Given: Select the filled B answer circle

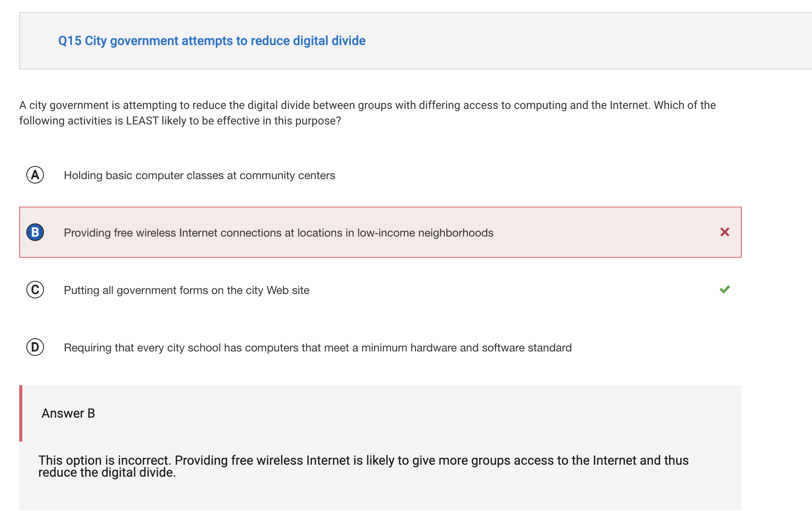Looking at the screenshot, I should pos(35,232).
